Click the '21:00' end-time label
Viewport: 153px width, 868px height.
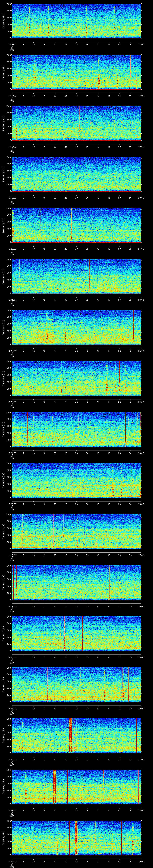coord(141,249)
